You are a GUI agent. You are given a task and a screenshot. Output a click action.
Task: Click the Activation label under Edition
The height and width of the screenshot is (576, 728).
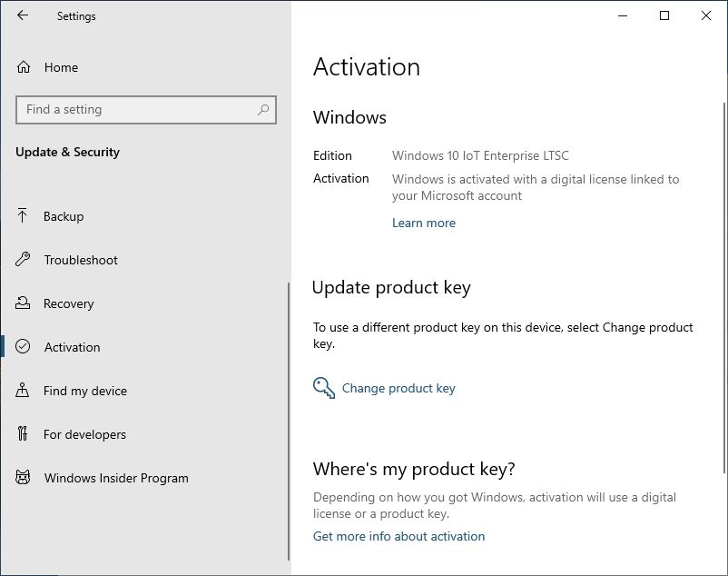click(341, 178)
